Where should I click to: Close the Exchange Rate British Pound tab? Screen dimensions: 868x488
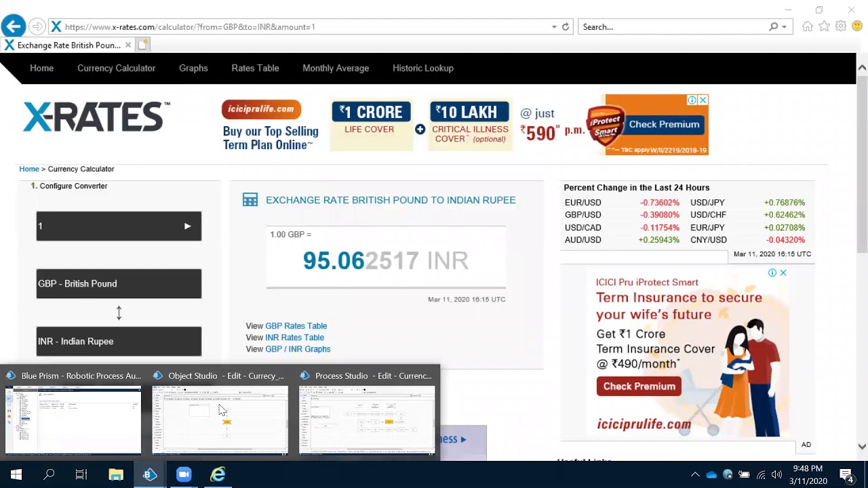128,45
